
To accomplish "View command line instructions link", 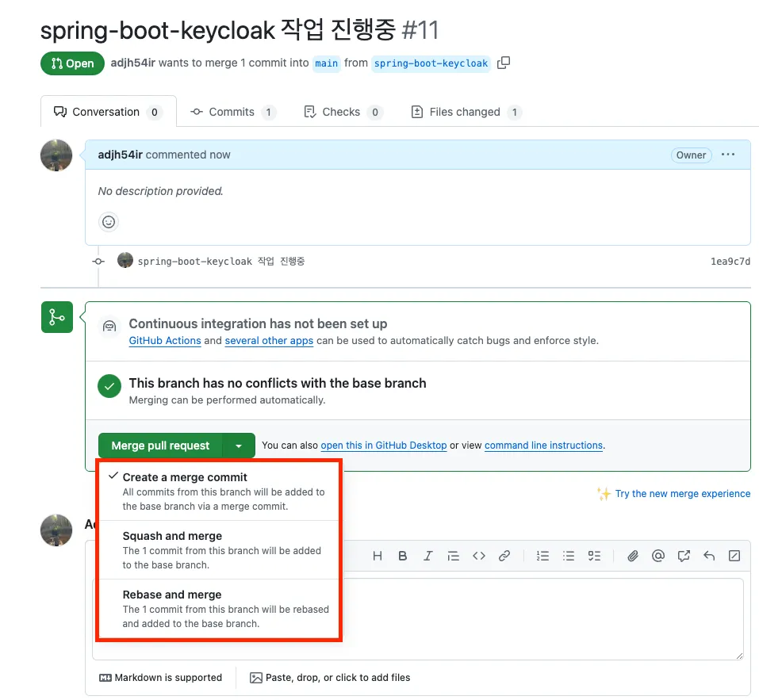I will [x=543, y=446].
